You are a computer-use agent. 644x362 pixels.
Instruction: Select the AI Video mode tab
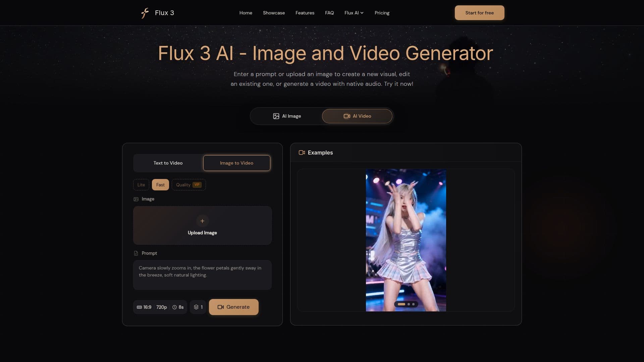[357, 116]
